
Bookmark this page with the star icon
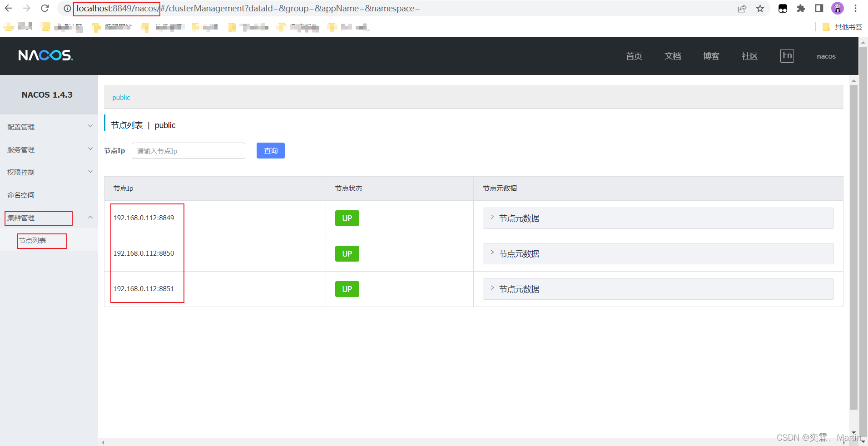coord(760,9)
